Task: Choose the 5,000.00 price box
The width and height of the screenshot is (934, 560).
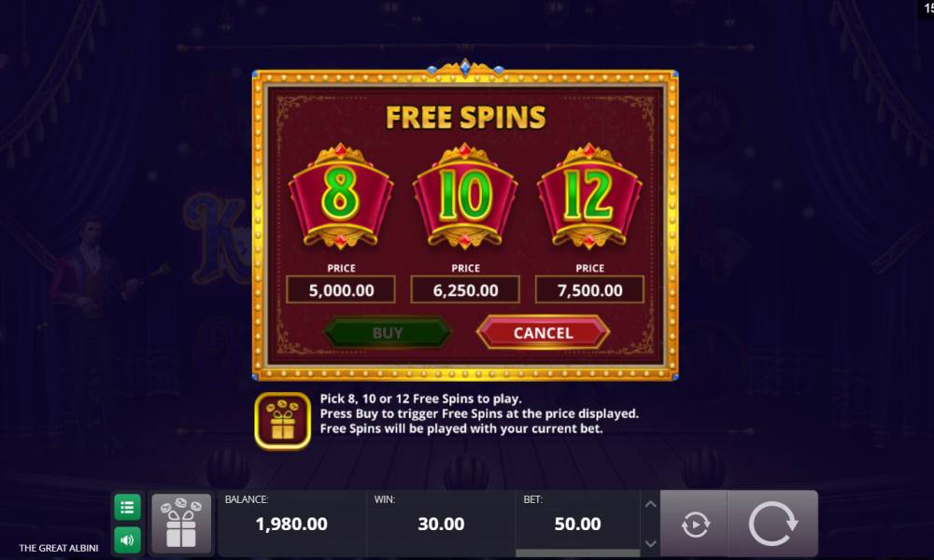Action: coord(341,290)
